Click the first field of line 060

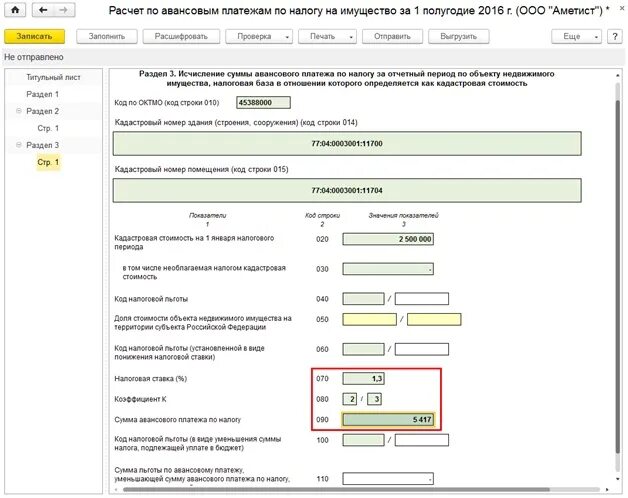[x=363, y=349]
